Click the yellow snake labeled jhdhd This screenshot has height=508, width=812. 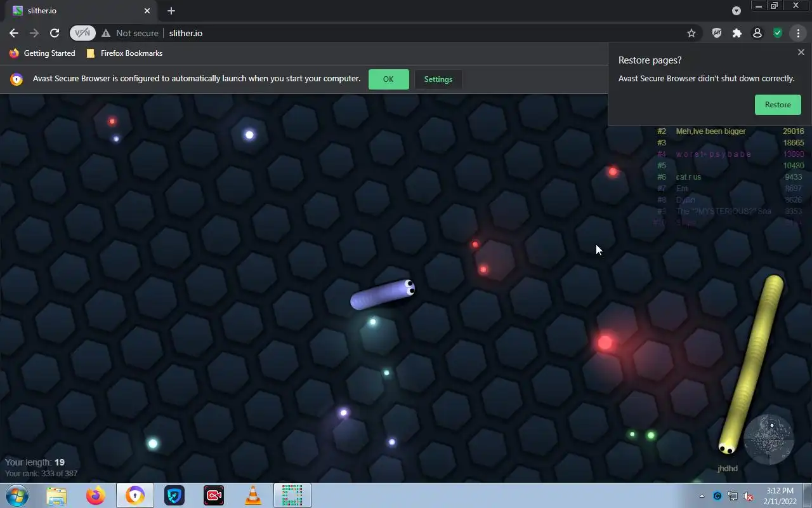[x=752, y=364]
